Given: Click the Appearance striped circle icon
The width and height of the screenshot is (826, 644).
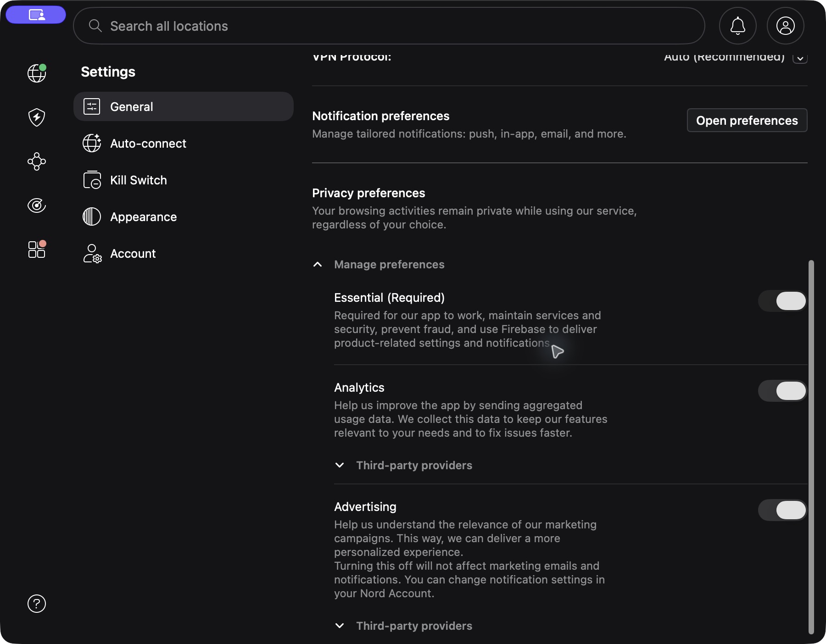Looking at the screenshot, I should (92, 217).
